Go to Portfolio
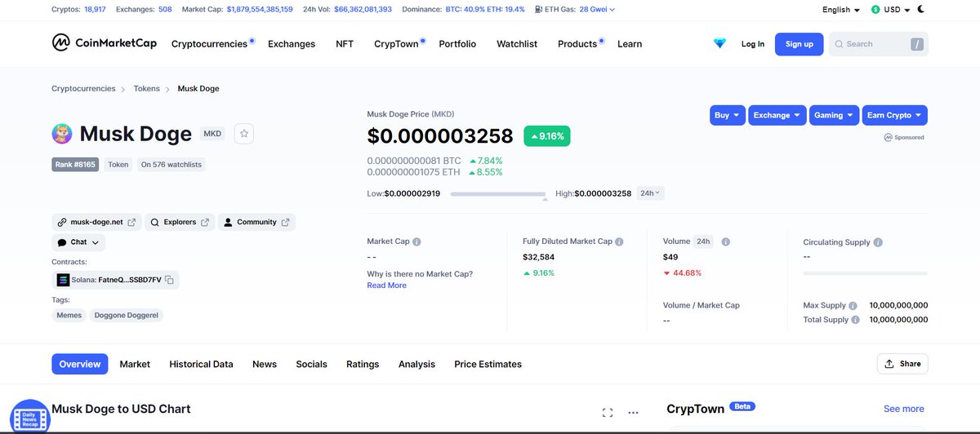Viewport: 980px width, 434px height. point(457,44)
